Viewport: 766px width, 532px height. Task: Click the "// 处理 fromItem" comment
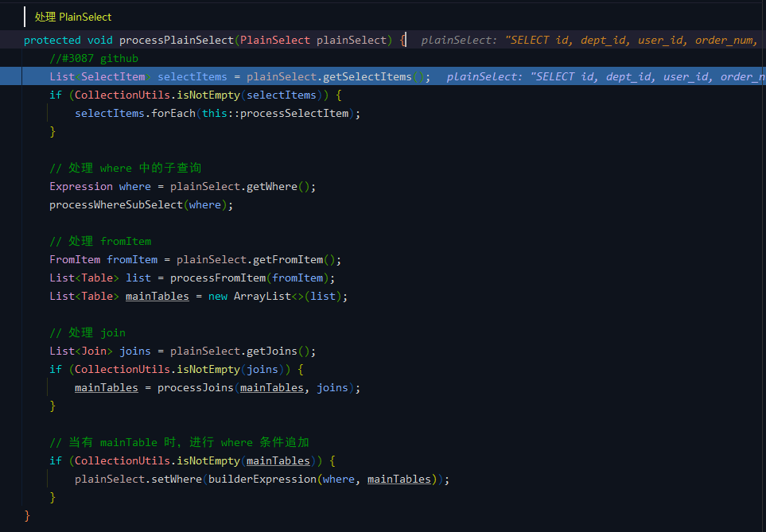[100, 241]
